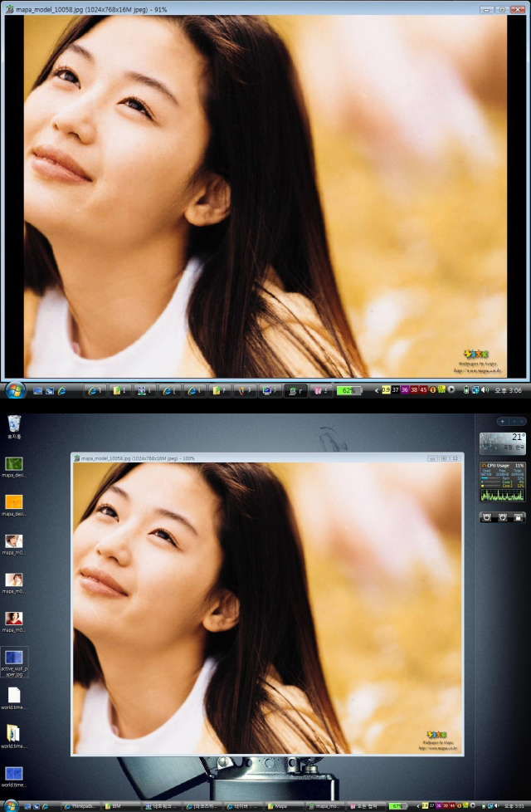The height and width of the screenshot is (812, 531).
Task: Click the monitor-icon taskbar button on upper taskbar
Action: [270, 390]
